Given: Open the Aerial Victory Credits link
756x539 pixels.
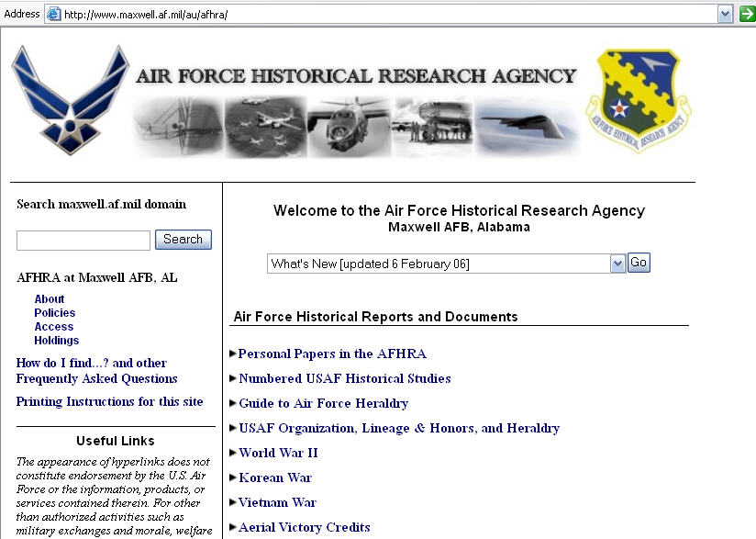Looking at the screenshot, I should (x=305, y=527).
